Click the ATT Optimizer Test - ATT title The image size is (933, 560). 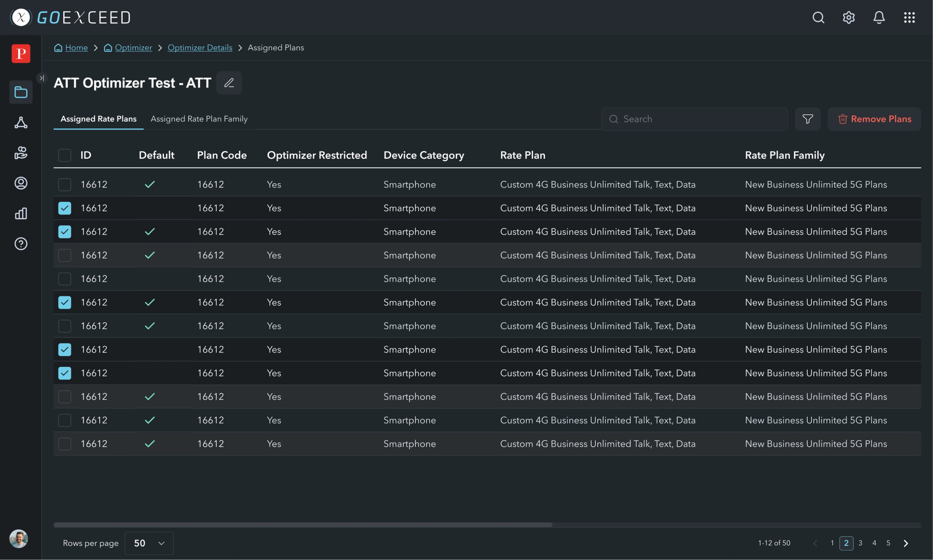click(132, 83)
